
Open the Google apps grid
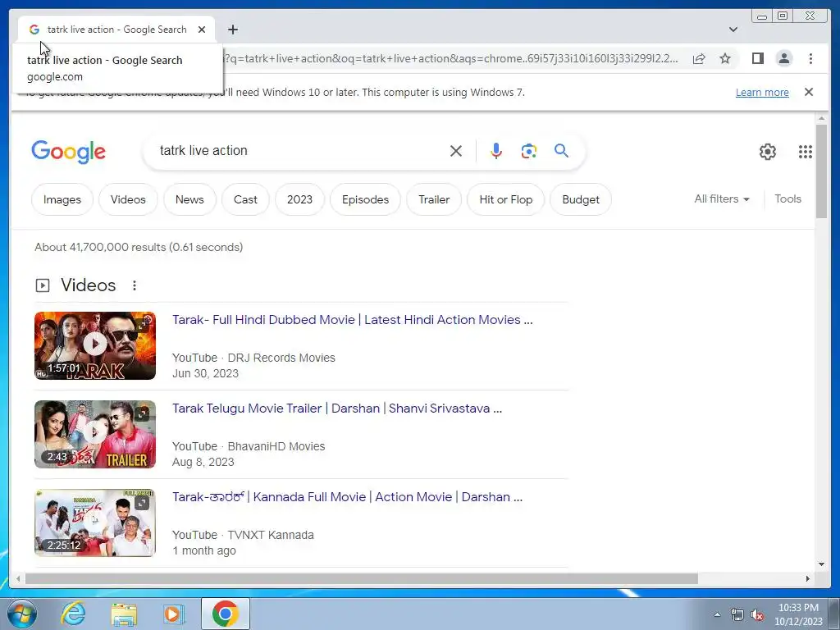tap(806, 152)
